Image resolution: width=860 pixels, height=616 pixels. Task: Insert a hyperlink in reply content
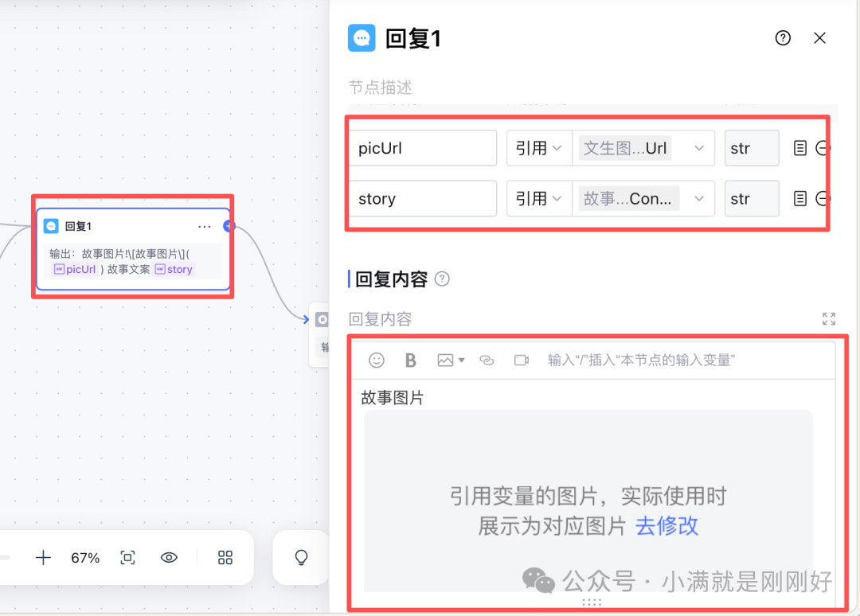487,360
